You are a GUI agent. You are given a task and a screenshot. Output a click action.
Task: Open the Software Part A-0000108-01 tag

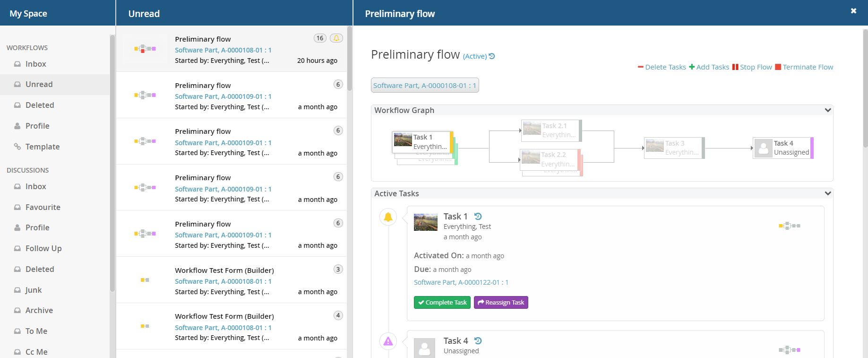[x=424, y=86]
